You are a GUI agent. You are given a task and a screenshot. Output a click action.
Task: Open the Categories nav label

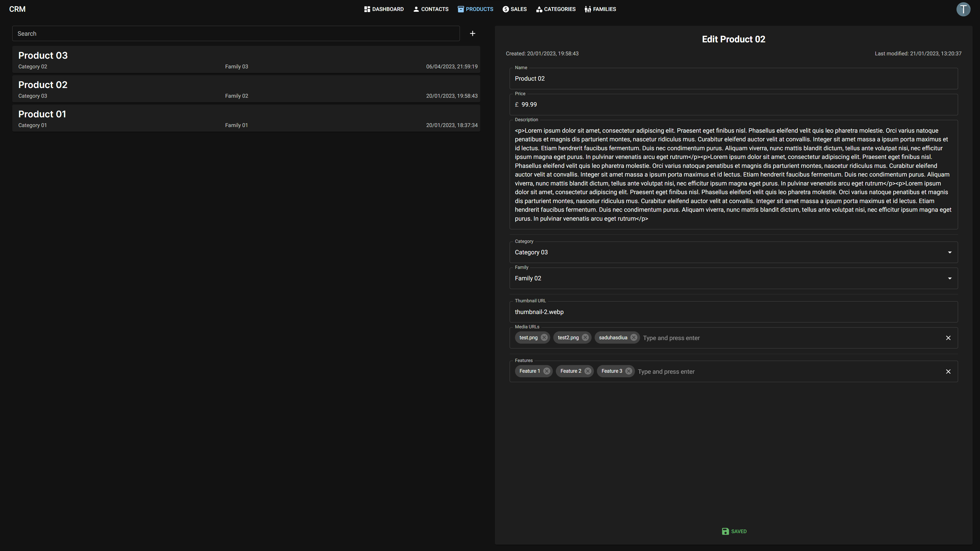(560, 9)
